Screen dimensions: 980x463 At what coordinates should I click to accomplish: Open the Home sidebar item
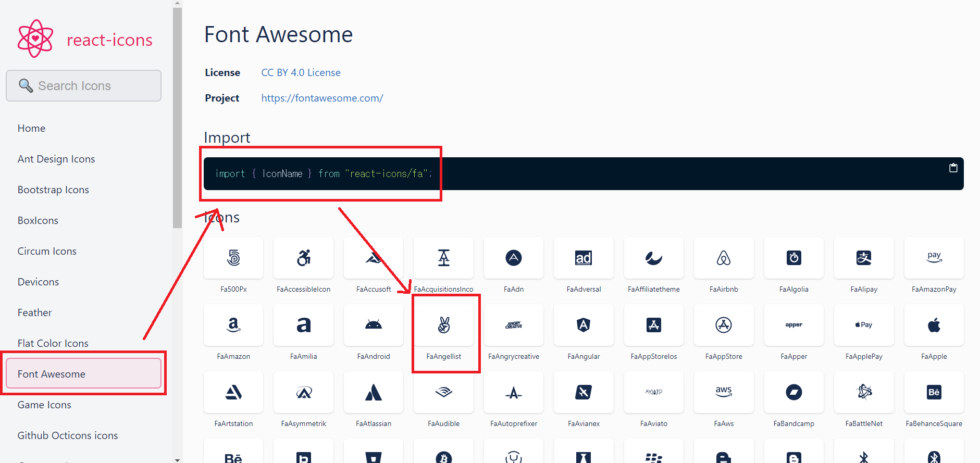click(x=31, y=128)
